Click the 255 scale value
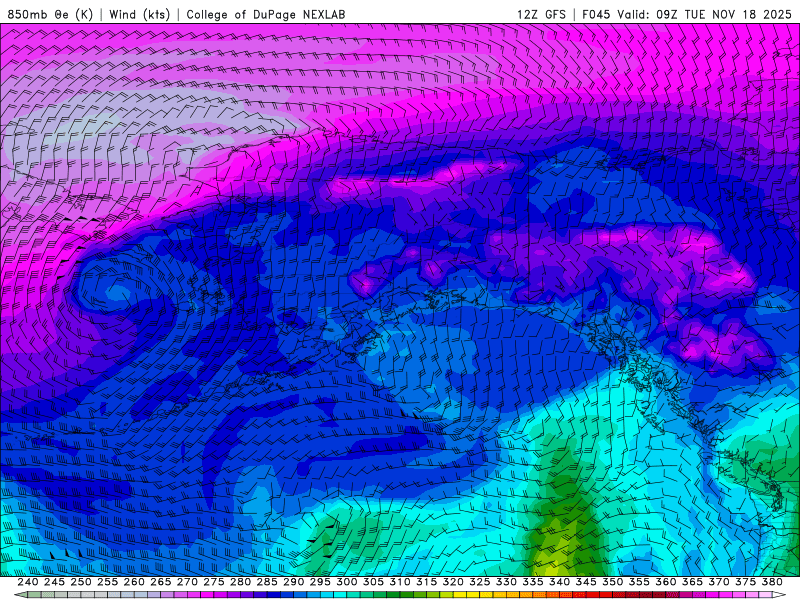Screen dimensions: 800x600 click(107, 582)
